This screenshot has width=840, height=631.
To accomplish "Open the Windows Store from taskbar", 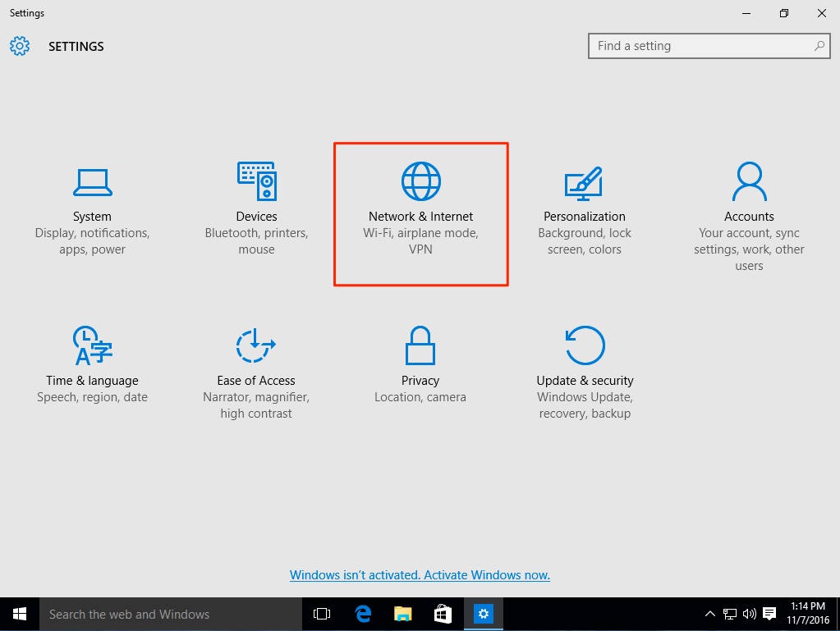I will pyautogui.click(x=443, y=614).
